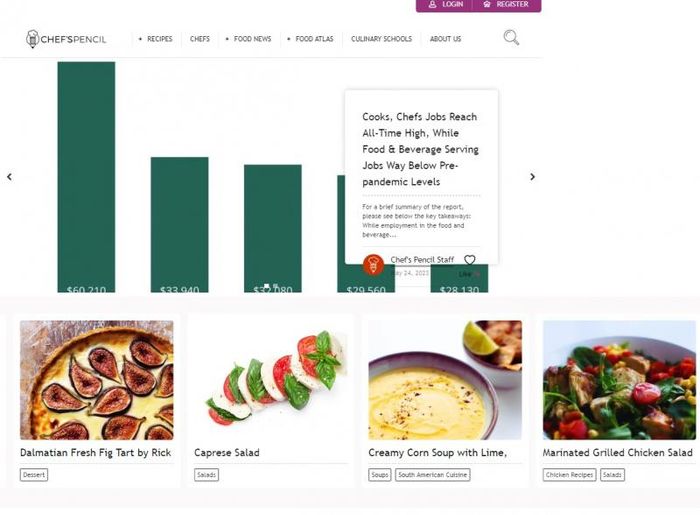Open the search magnifier icon
Viewport: 700px width, 515px height.
tap(511, 37)
